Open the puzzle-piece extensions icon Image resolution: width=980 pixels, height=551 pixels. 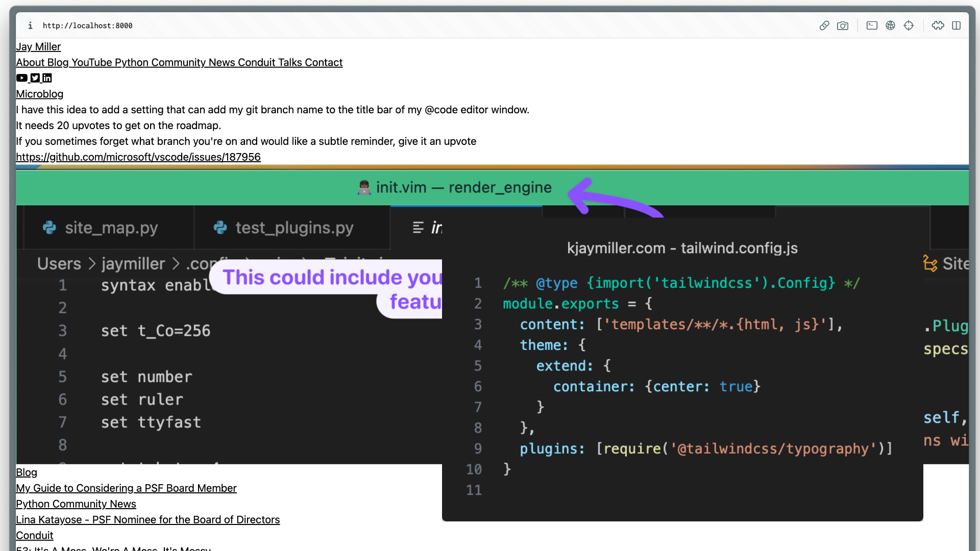click(x=938, y=26)
